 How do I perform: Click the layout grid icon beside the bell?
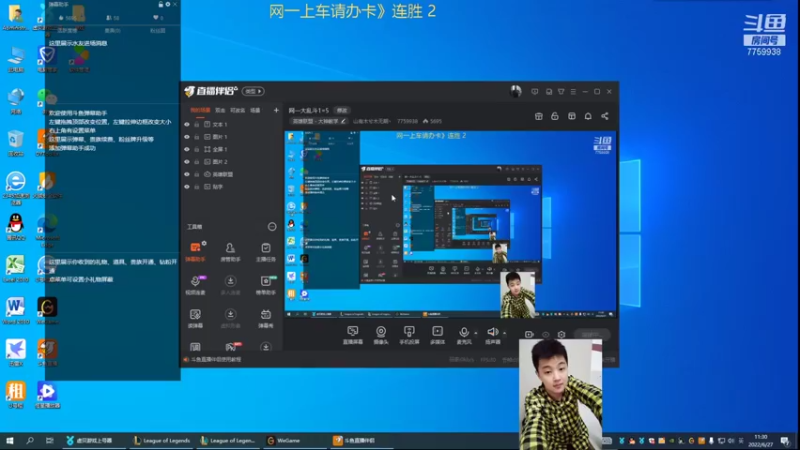571,116
